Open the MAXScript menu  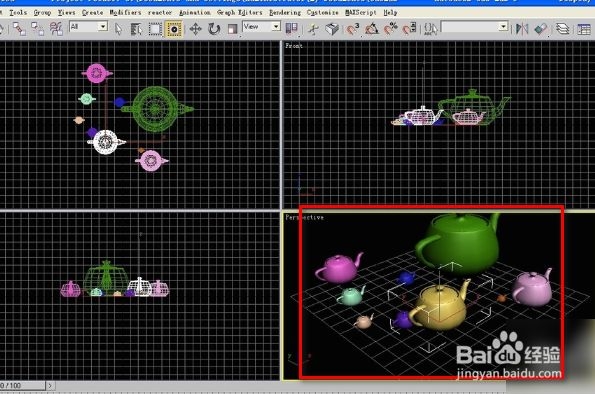pyautogui.click(x=360, y=13)
